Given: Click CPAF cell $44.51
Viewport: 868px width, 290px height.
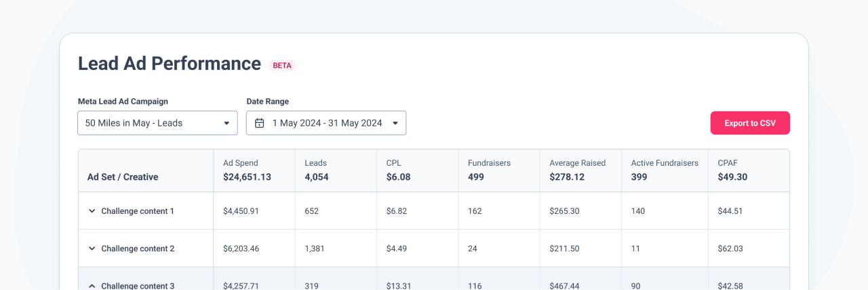Looking at the screenshot, I should (x=730, y=211).
